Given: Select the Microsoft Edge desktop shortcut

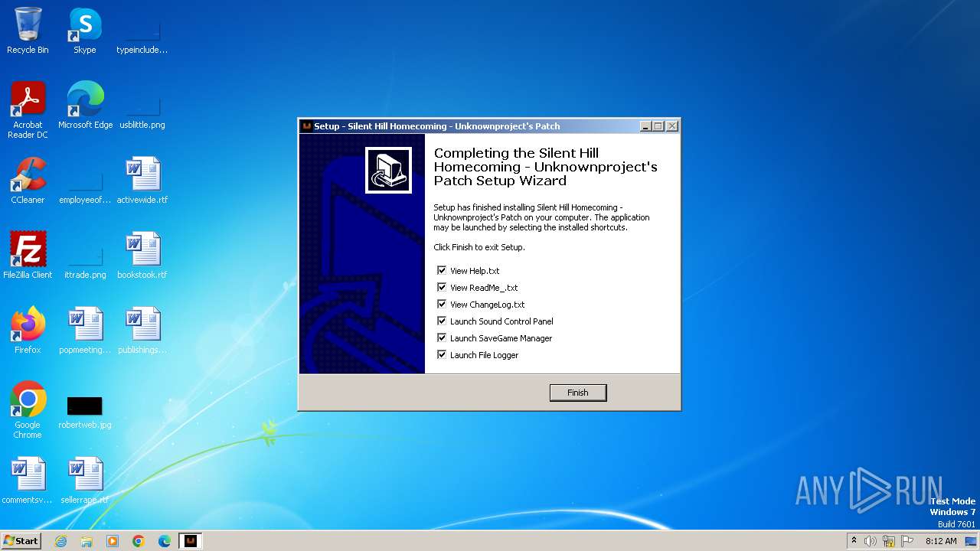Looking at the screenshot, I should pyautogui.click(x=85, y=106).
